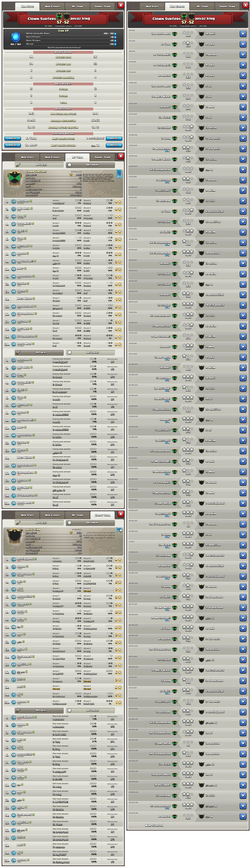Click Replay button beside 1. hosein japoni

114,138
